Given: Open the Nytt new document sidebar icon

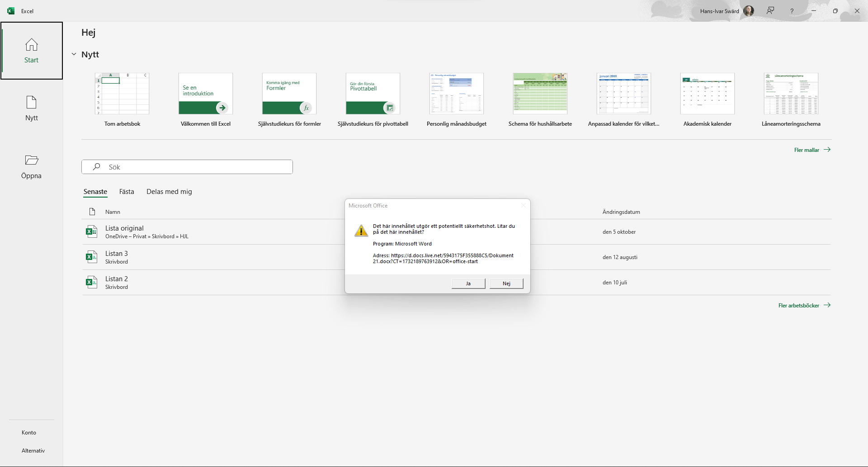Looking at the screenshot, I should (32, 103).
